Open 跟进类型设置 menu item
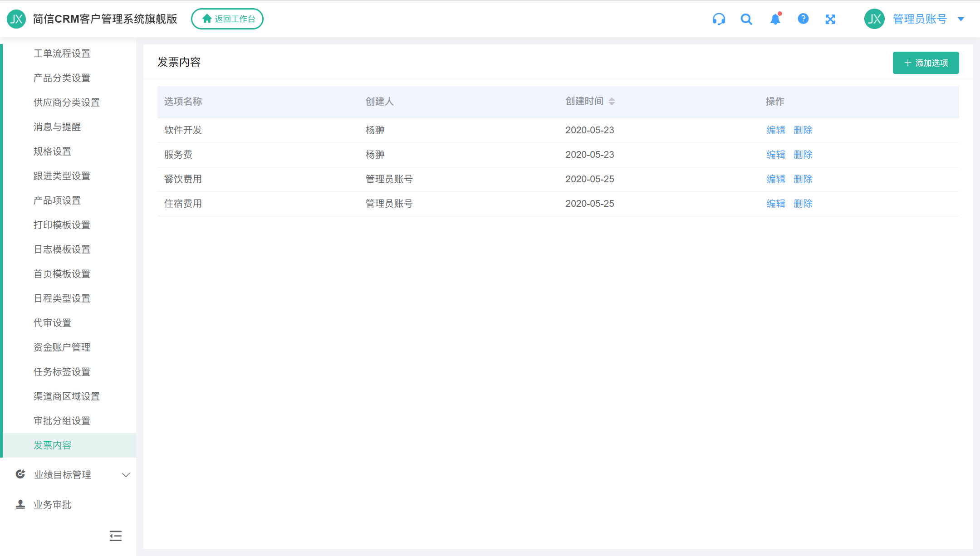This screenshot has width=980, height=556. [x=69, y=176]
